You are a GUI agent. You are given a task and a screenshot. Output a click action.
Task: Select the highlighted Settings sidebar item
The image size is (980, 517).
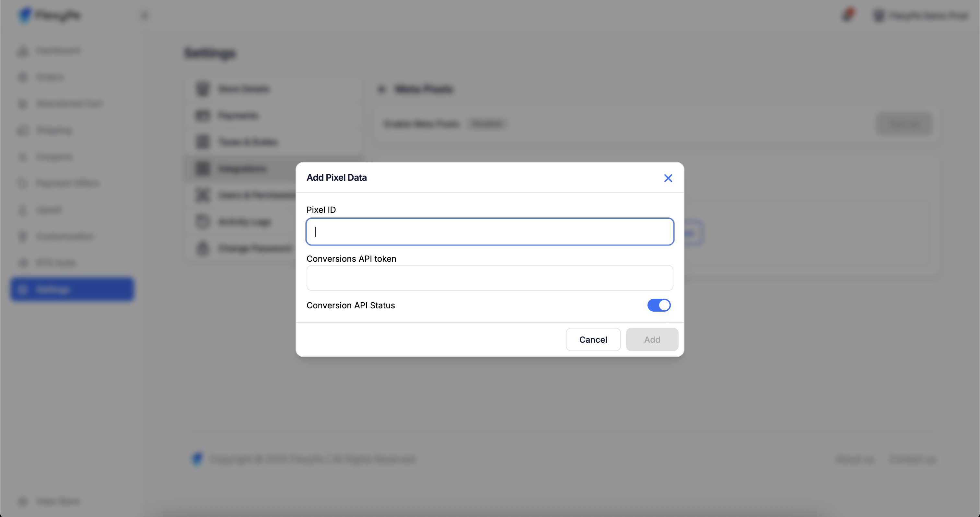[x=72, y=289]
